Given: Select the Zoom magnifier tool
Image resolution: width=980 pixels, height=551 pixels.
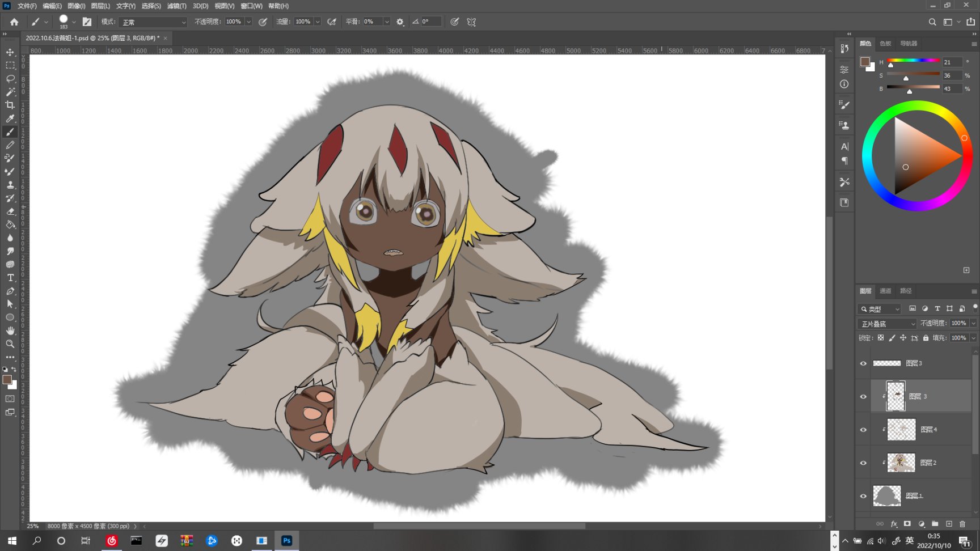Looking at the screenshot, I should 10,344.
